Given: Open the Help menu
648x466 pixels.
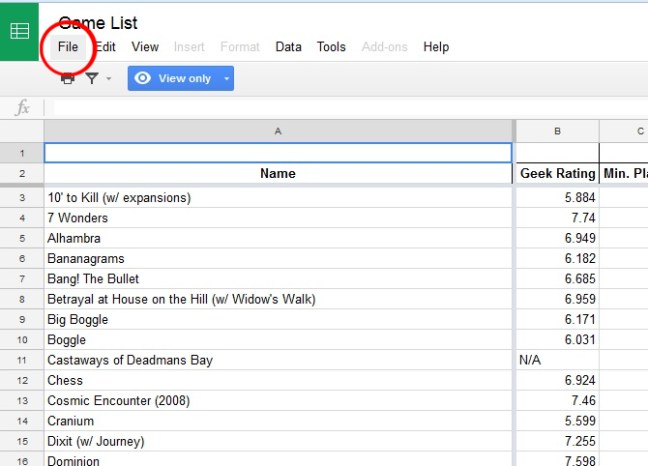Looking at the screenshot, I should pyautogui.click(x=436, y=47).
